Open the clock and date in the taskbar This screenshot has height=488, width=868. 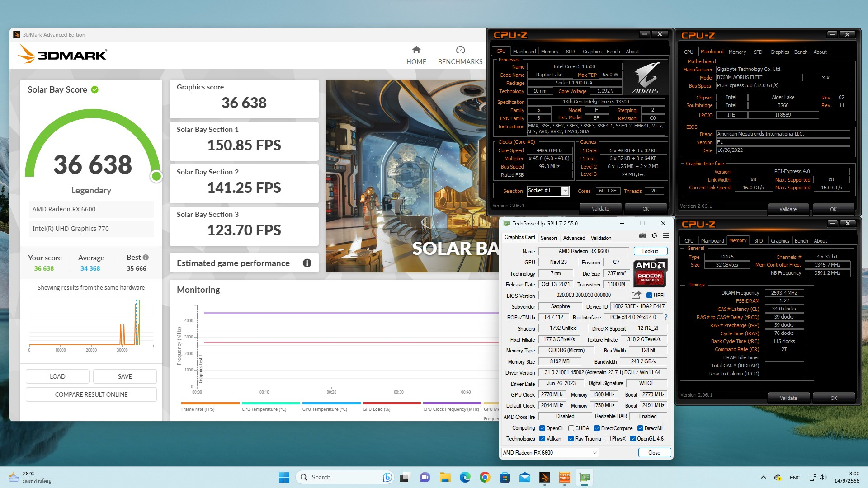coord(847,477)
